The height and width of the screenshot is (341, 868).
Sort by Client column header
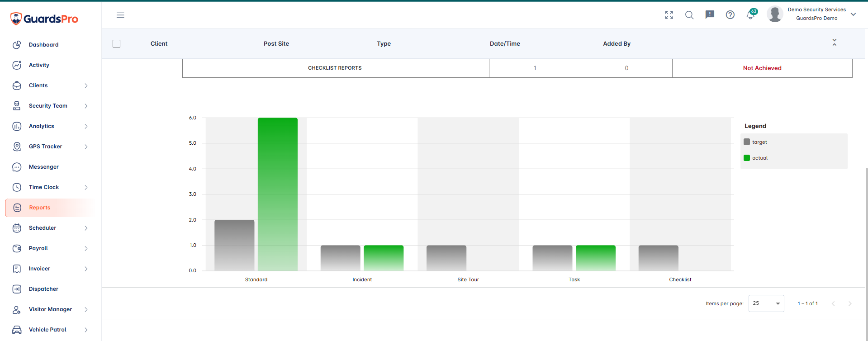tap(159, 43)
